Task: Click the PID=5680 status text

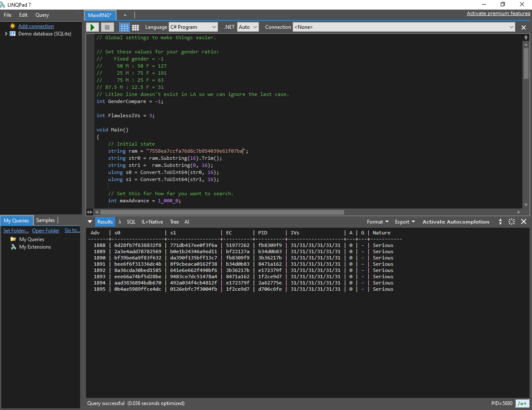Action: coord(502,403)
